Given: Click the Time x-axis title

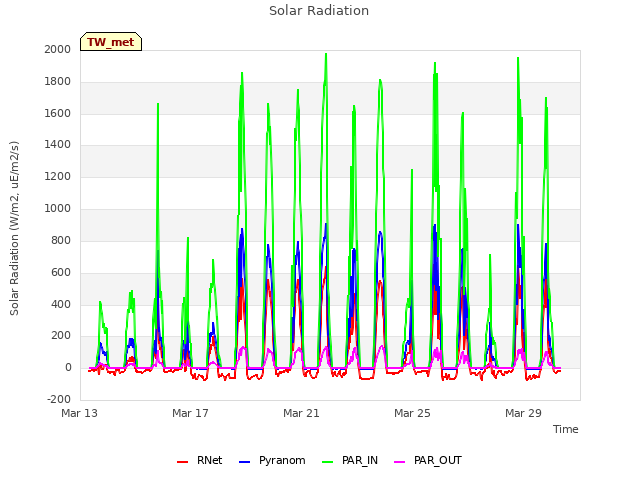Looking at the screenshot, I should [x=566, y=429].
